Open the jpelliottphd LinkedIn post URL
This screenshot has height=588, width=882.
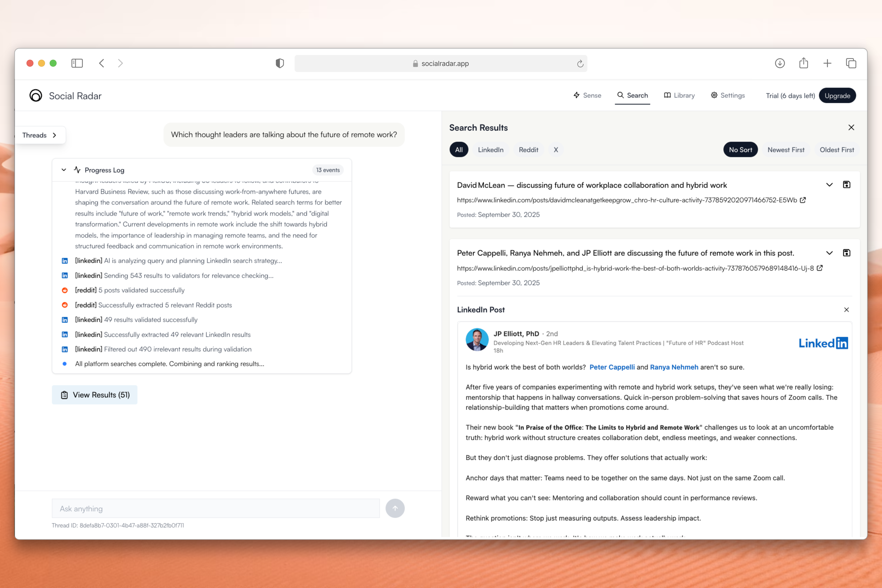pyautogui.click(x=635, y=268)
